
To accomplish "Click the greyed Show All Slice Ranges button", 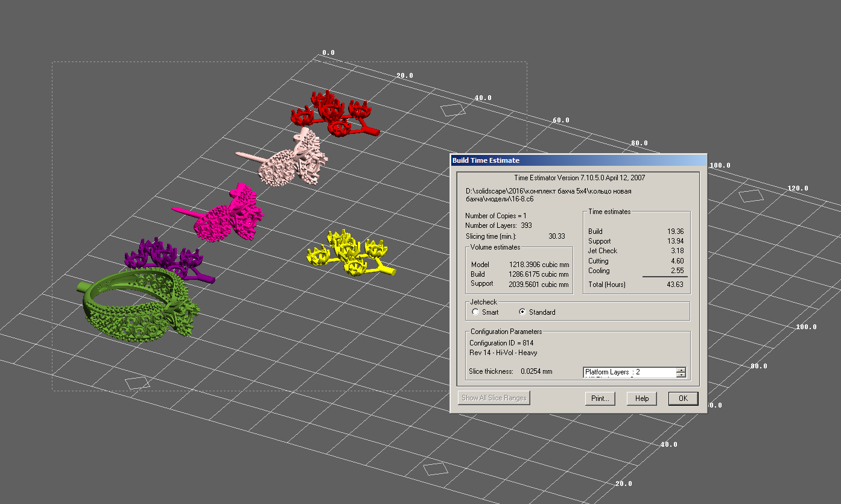I will coord(494,398).
